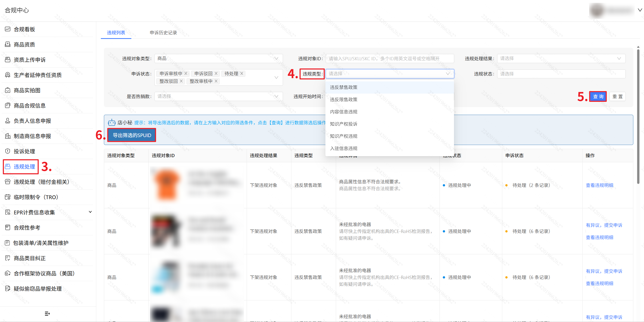Expand the EPR计费信息收集 submenu arrow
Image resolution: width=644 pixels, height=322 pixels.
tap(90, 212)
